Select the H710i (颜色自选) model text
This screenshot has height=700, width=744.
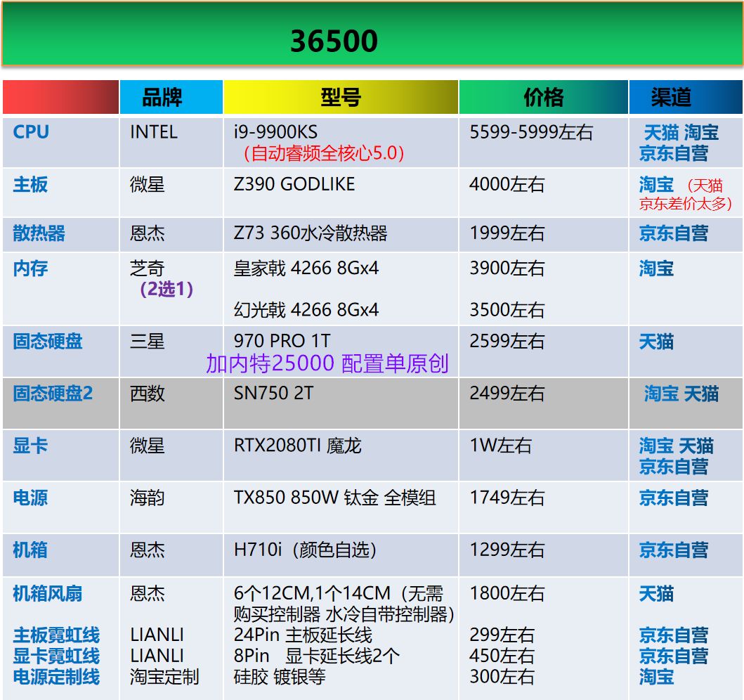[x=305, y=550]
